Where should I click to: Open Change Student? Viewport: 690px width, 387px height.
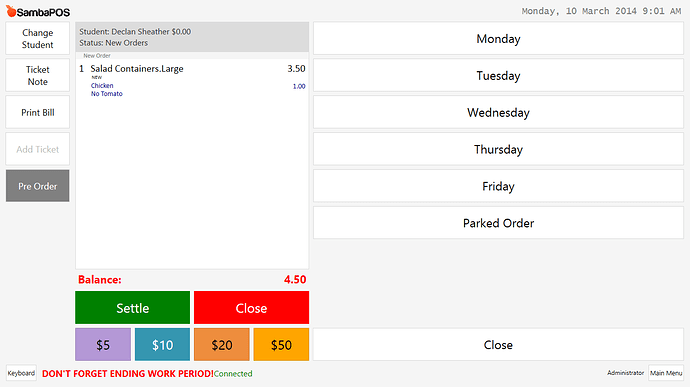pyautogui.click(x=37, y=39)
